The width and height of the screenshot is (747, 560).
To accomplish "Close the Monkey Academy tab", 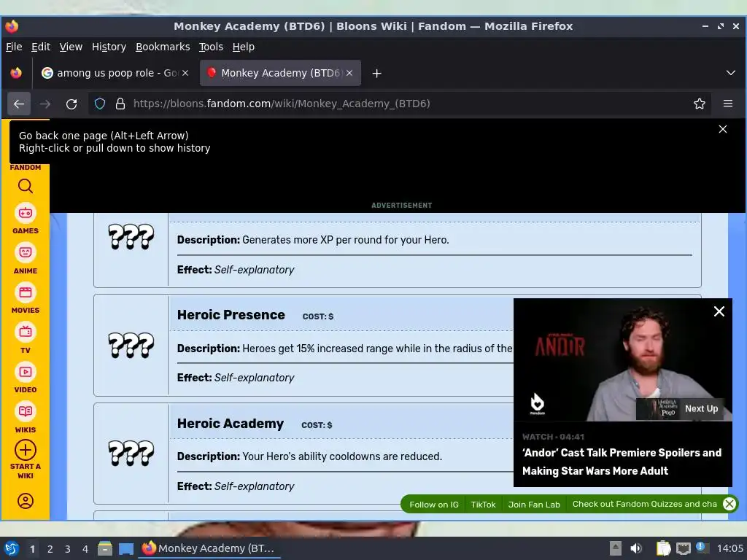I will pos(349,73).
